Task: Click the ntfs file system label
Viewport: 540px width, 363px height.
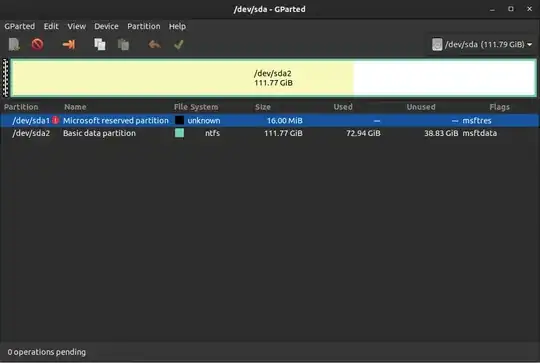Action: pyautogui.click(x=212, y=133)
